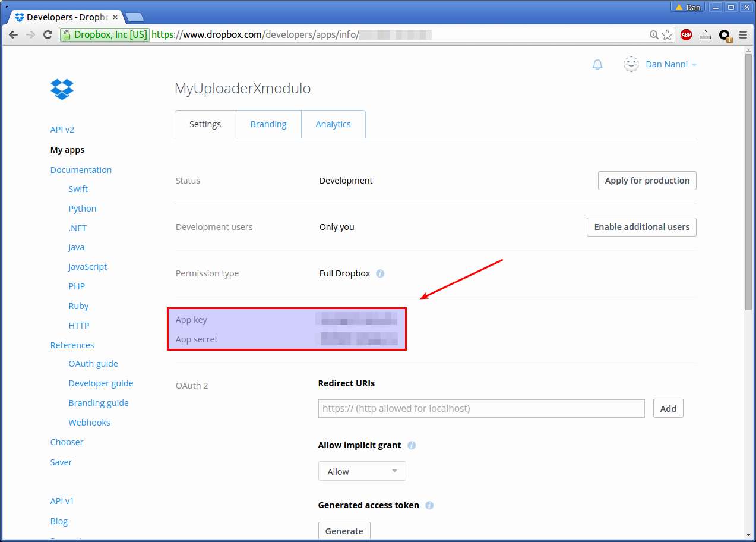Expand the Allow implicit grant dropdown
Image resolution: width=756 pixels, height=542 pixels.
coord(362,471)
